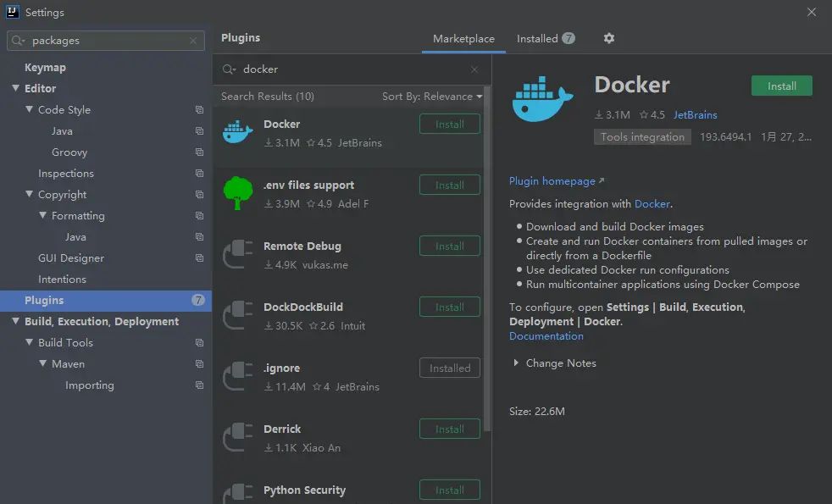
Task: Open the plugin settings gear near Installed tab
Action: (607, 38)
